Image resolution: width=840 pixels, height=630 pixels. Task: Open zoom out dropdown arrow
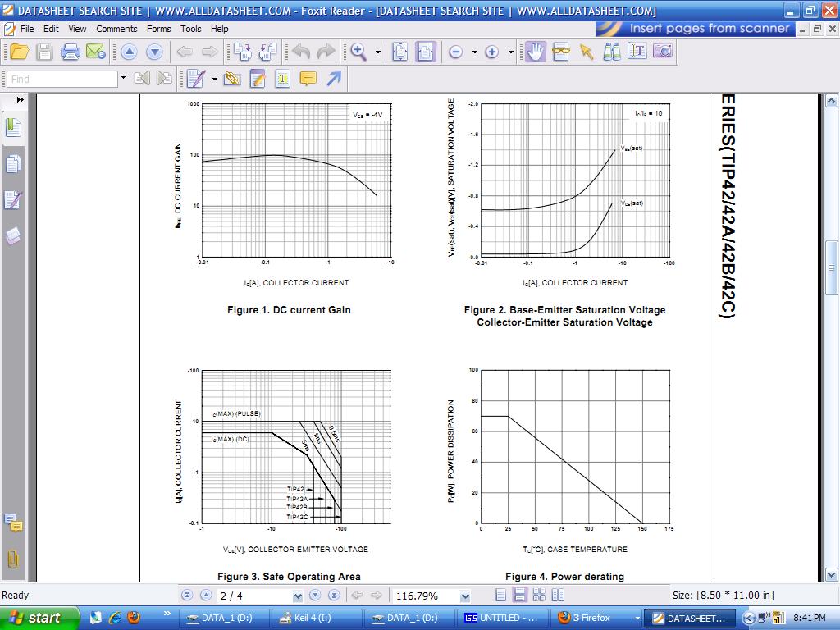click(475, 52)
